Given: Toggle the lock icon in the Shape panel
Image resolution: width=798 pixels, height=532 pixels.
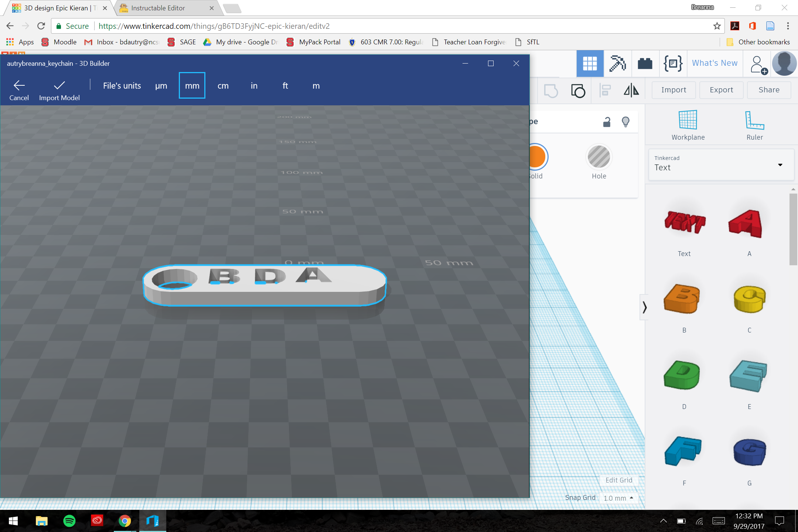Looking at the screenshot, I should click(606, 121).
